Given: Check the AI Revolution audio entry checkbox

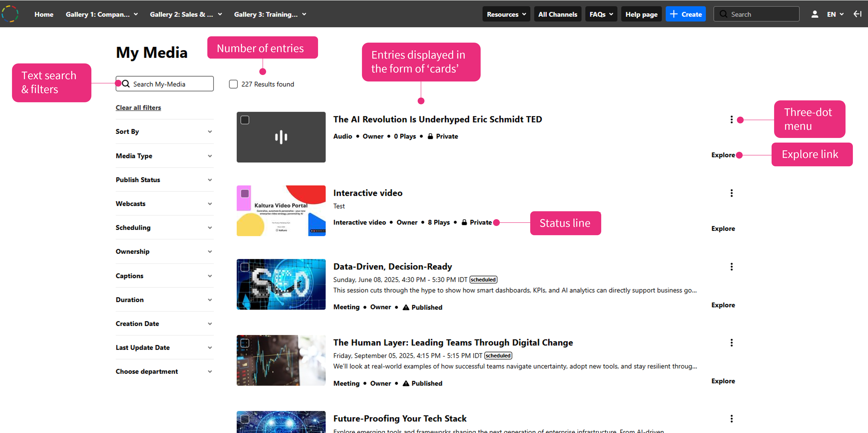Looking at the screenshot, I should 245,120.
